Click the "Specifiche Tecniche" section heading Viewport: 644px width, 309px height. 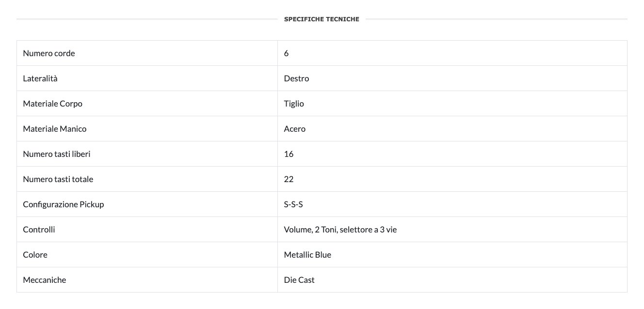tap(322, 19)
